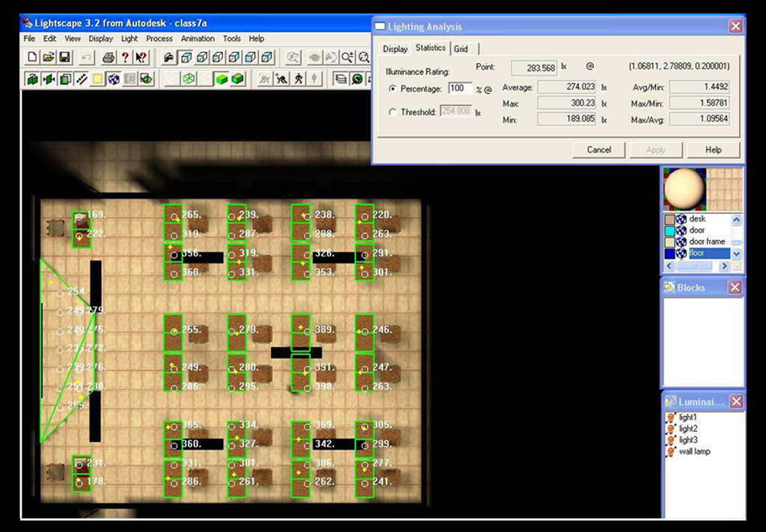Image resolution: width=766 pixels, height=532 pixels.
Task: Open a file with the folder icon
Action: click(49, 57)
